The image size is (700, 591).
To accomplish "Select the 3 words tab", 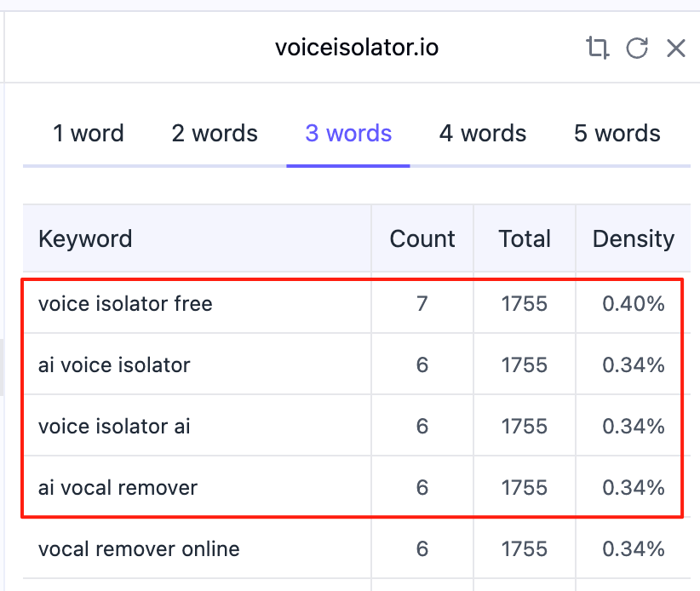I will click(x=348, y=134).
